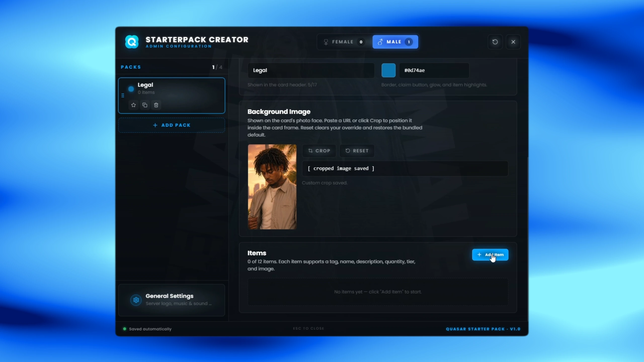Click the 'Quasar Starter Pack · V1.0' text
The width and height of the screenshot is (644, 362).
483,329
